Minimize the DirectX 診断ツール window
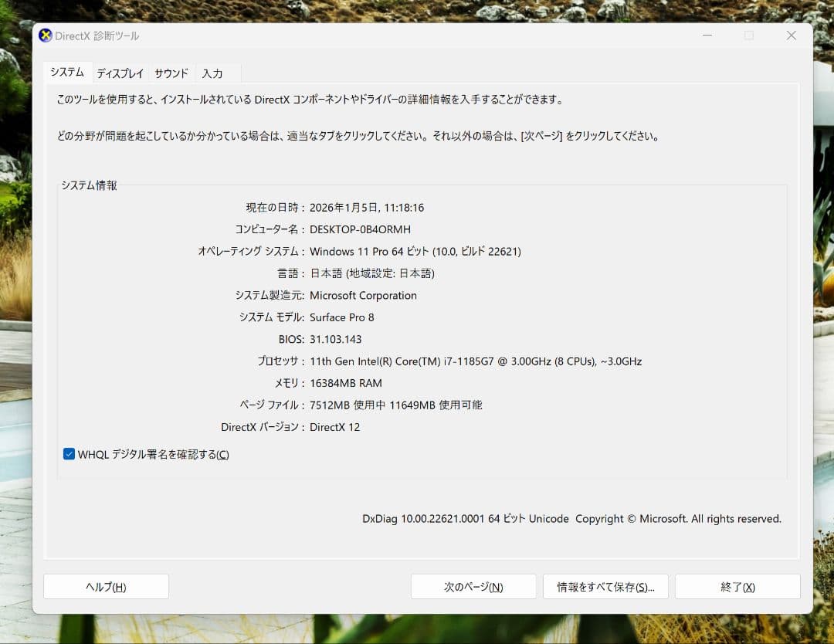Viewport: 834px width, 644px height. 707,36
